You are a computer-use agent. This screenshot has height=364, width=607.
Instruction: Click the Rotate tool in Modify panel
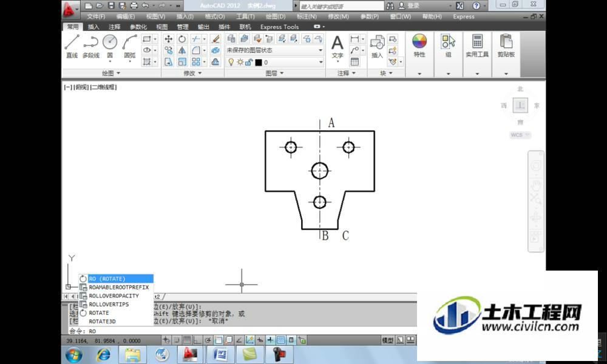(182, 39)
